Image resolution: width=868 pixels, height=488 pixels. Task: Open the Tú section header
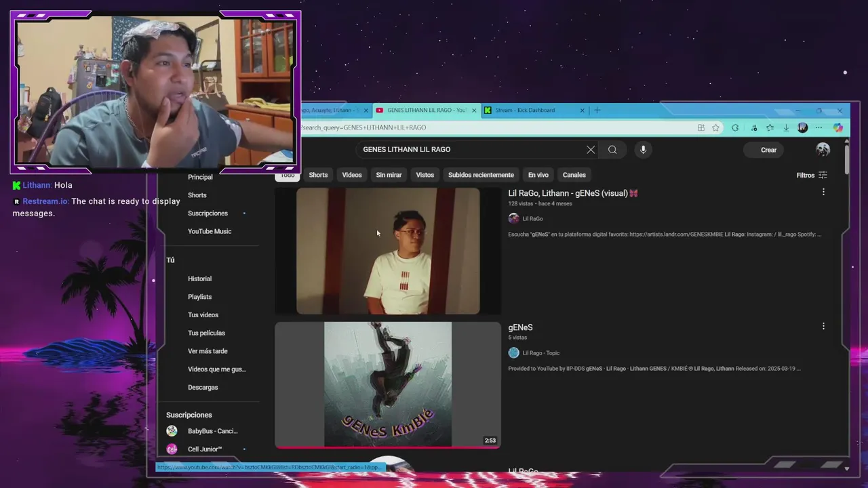(171, 260)
